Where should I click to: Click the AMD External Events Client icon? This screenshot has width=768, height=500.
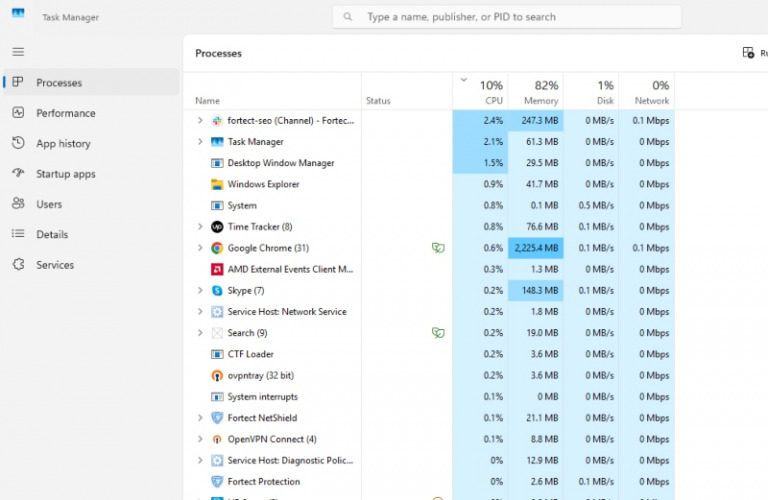pos(217,269)
